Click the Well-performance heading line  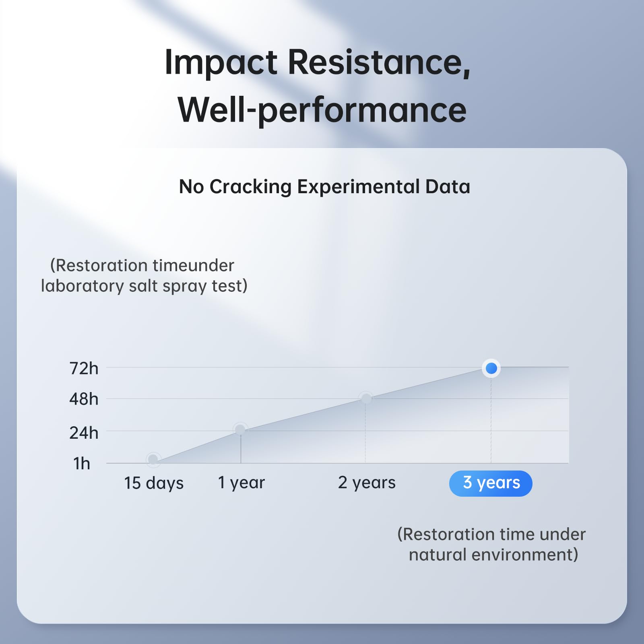pos(322,110)
